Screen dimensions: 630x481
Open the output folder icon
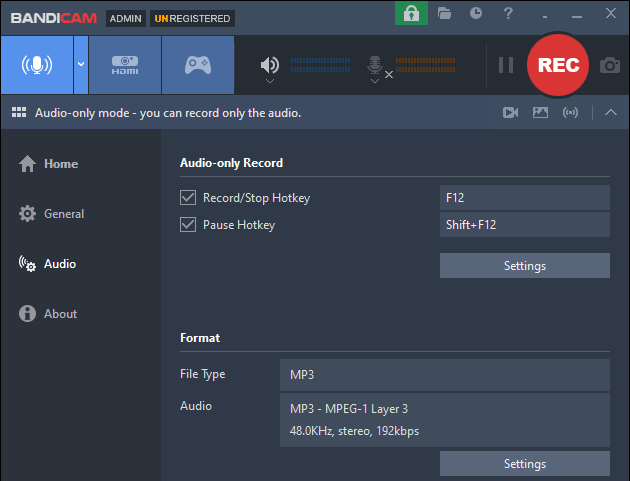coord(444,14)
